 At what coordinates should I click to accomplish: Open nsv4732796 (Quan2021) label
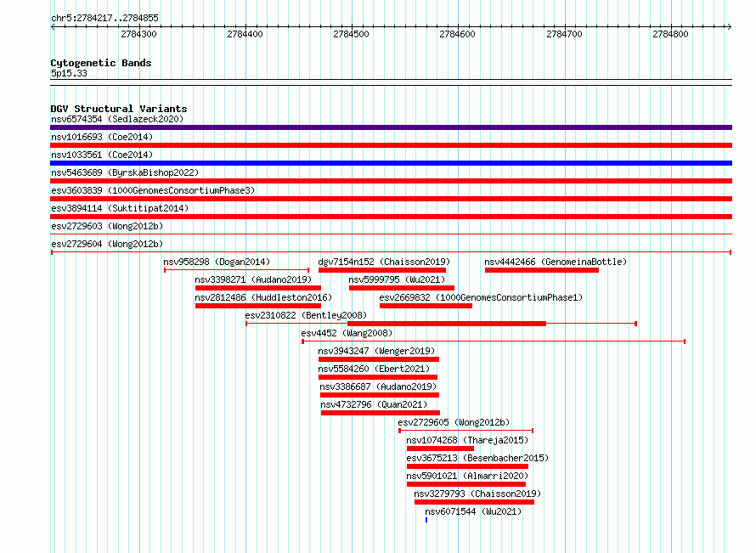pyautogui.click(x=374, y=404)
